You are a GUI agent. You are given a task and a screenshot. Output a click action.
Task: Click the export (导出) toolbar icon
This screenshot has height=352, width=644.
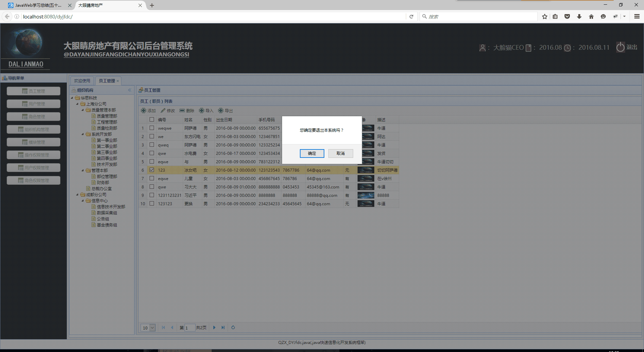tap(221, 111)
